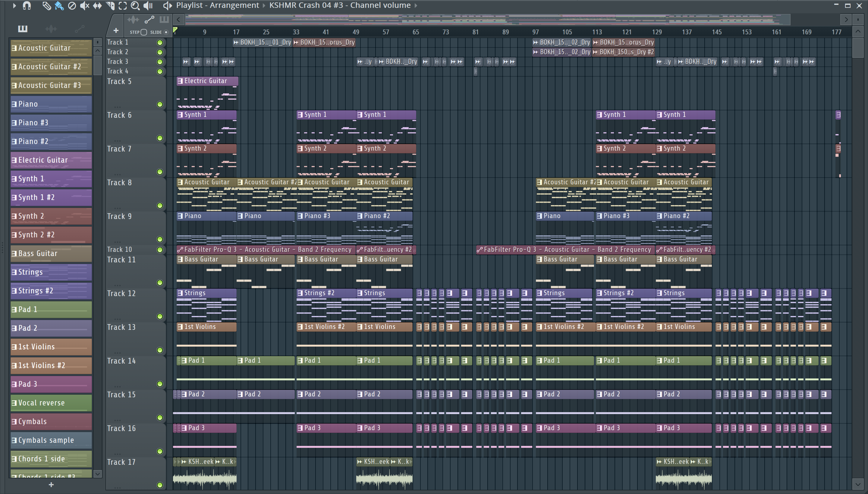This screenshot has height=494, width=868.
Task: Select Bass Guitar pattern in picker
Action: point(51,253)
